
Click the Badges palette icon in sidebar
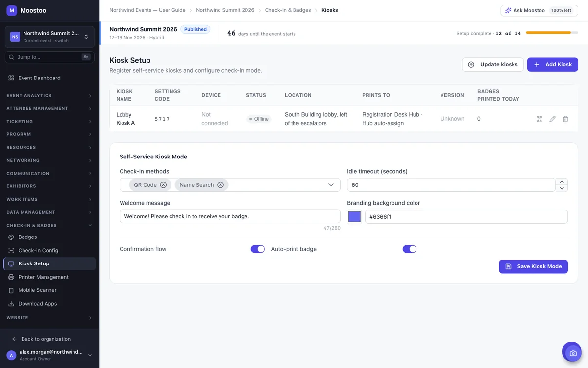[11, 237]
